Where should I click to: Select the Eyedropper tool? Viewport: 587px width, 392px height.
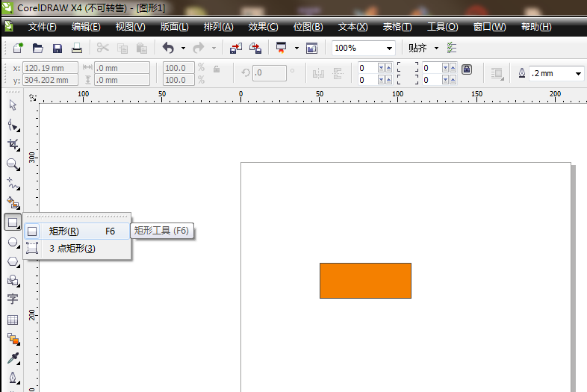point(13,358)
